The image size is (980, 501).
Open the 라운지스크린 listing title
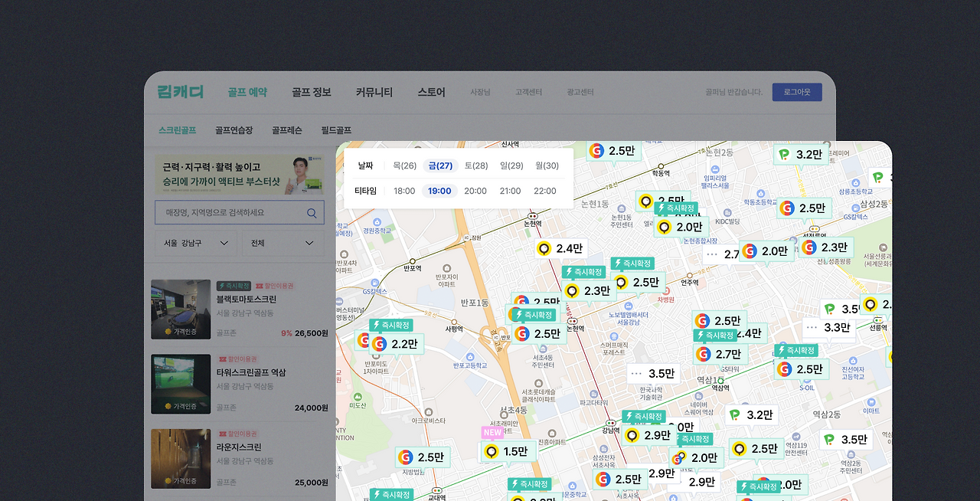tap(239, 447)
